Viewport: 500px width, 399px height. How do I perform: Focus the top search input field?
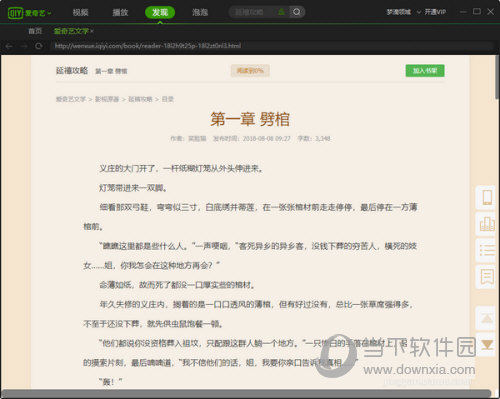click(253, 12)
